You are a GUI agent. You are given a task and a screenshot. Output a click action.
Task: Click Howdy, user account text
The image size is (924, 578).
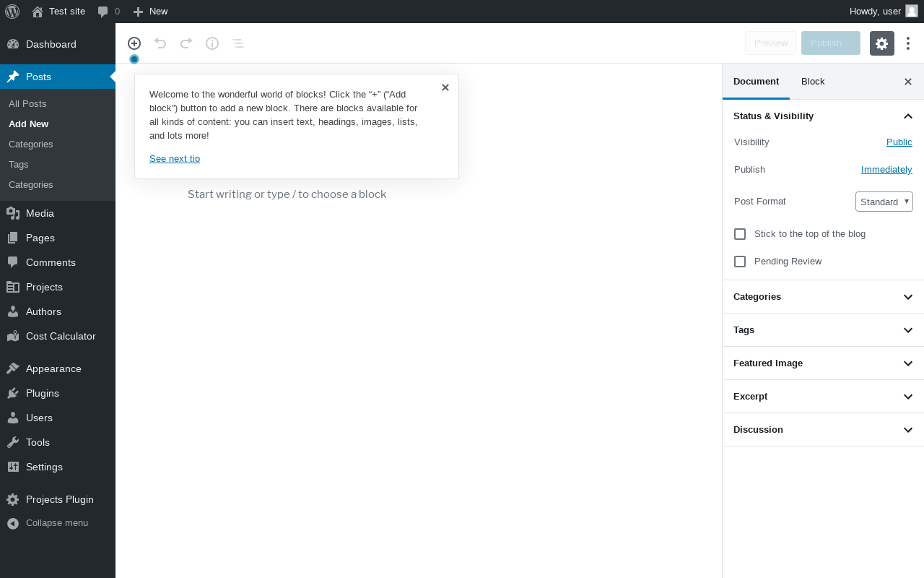click(875, 12)
